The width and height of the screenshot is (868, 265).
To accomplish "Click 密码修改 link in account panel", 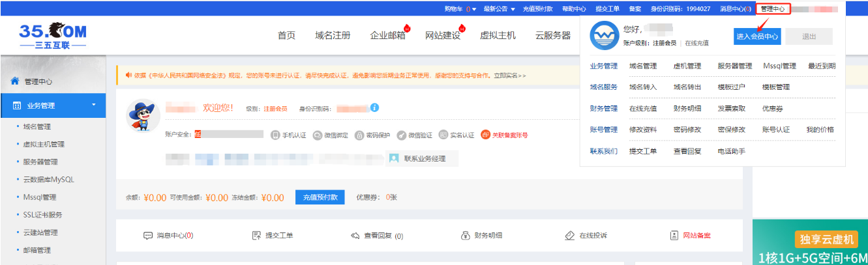I will pos(687,130).
